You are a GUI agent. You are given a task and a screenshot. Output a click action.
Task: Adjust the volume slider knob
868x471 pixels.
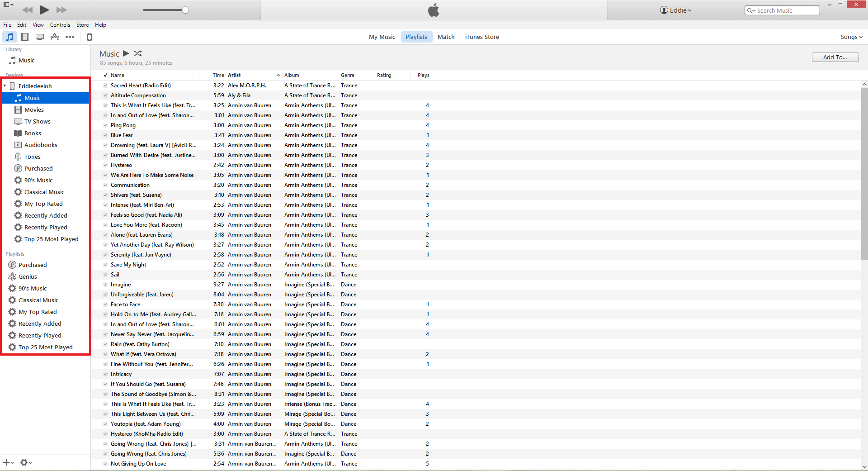(x=185, y=10)
